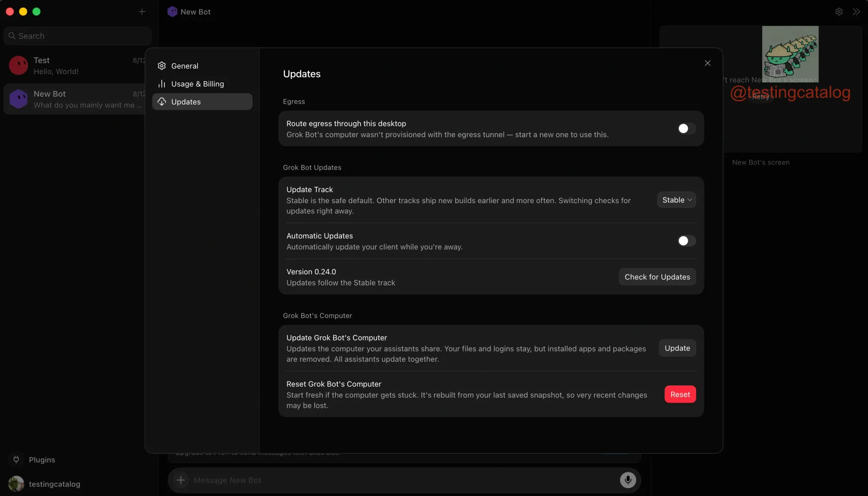Click the new chat plus icon
The height and width of the screenshot is (496, 868).
142,12
